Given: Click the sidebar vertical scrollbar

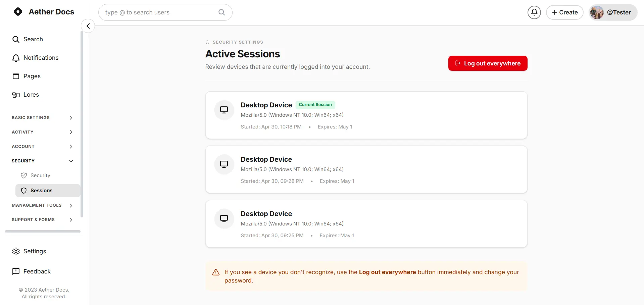Looking at the screenshot, I should pyautogui.click(x=82, y=124).
